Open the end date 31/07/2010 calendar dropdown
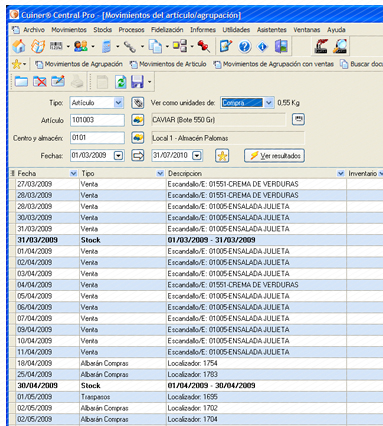Viewport: 383px width, 426px height. click(x=197, y=155)
